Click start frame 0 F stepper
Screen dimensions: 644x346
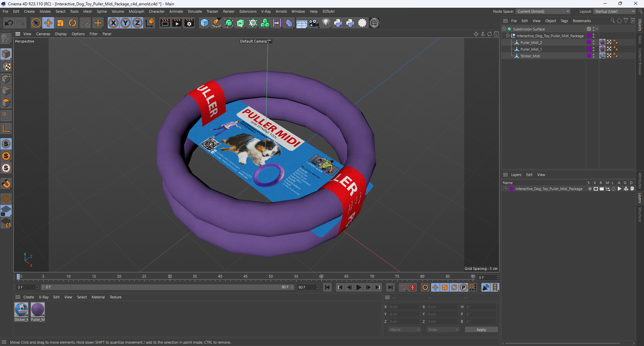(x=37, y=287)
